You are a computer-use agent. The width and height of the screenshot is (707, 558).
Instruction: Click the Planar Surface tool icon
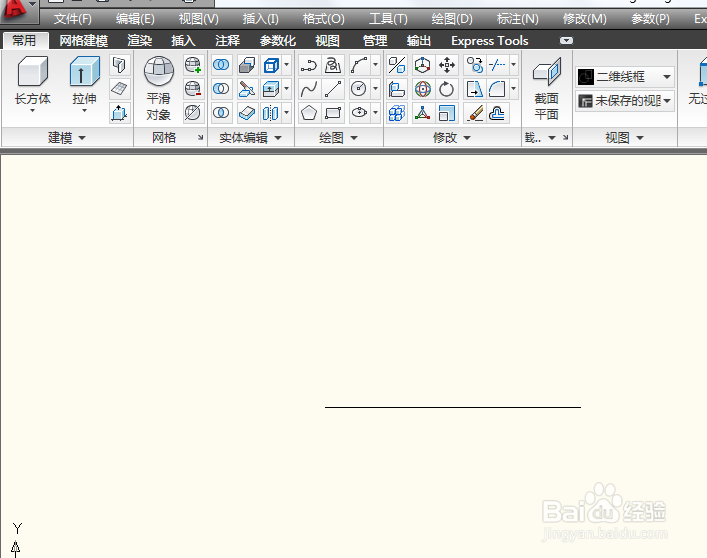pyautogui.click(x=119, y=89)
